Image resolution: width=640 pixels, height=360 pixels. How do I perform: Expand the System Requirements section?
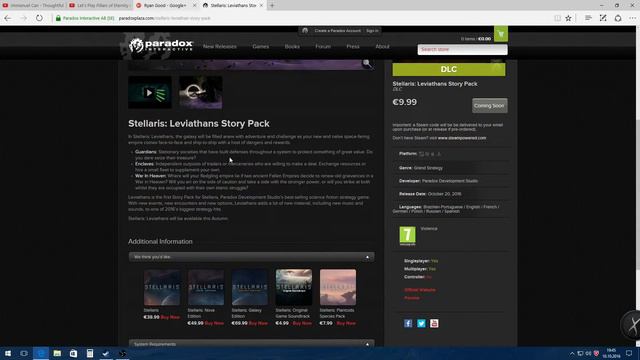251,344
